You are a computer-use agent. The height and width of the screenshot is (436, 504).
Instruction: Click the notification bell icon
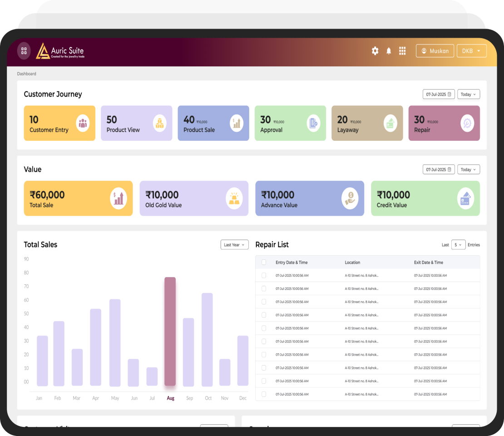(389, 51)
